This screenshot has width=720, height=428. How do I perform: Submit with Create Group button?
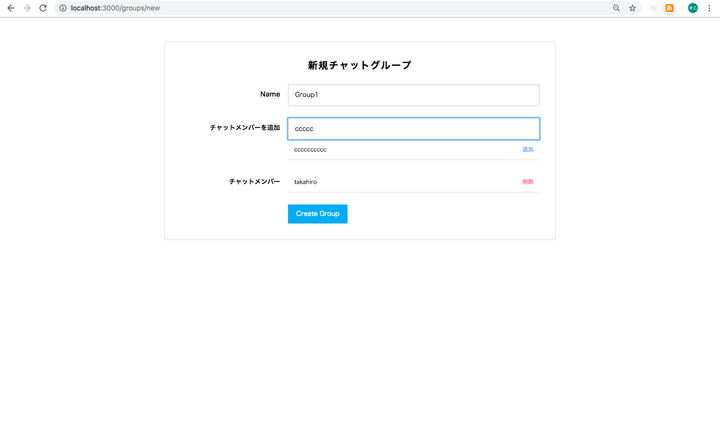click(317, 214)
